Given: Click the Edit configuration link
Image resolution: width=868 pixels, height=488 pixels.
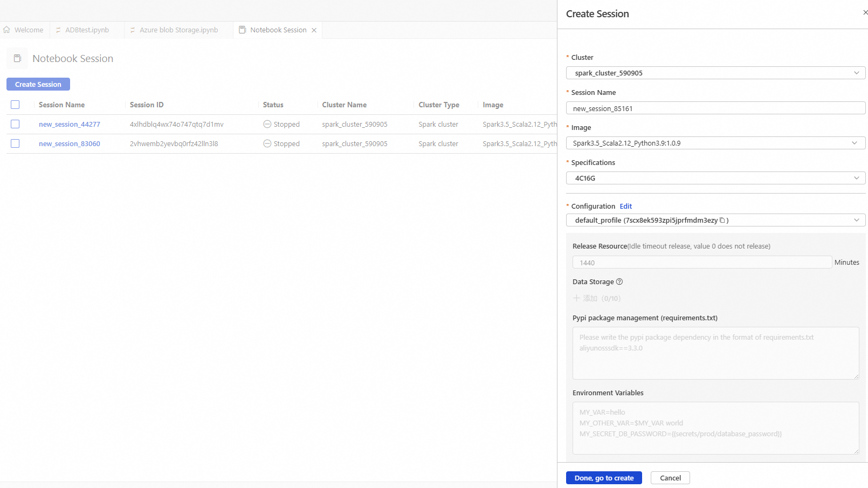Looking at the screenshot, I should (625, 206).
